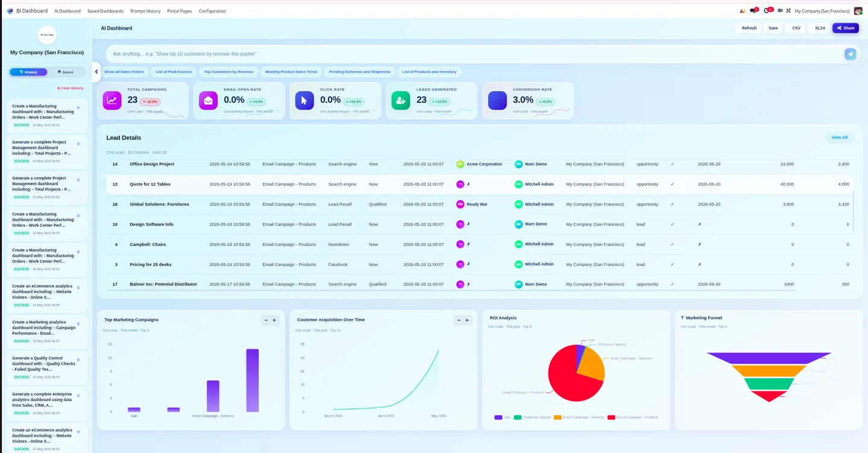
Task: Select the Monthly Product Sales Trend suggestion
Action: [291, 72]
